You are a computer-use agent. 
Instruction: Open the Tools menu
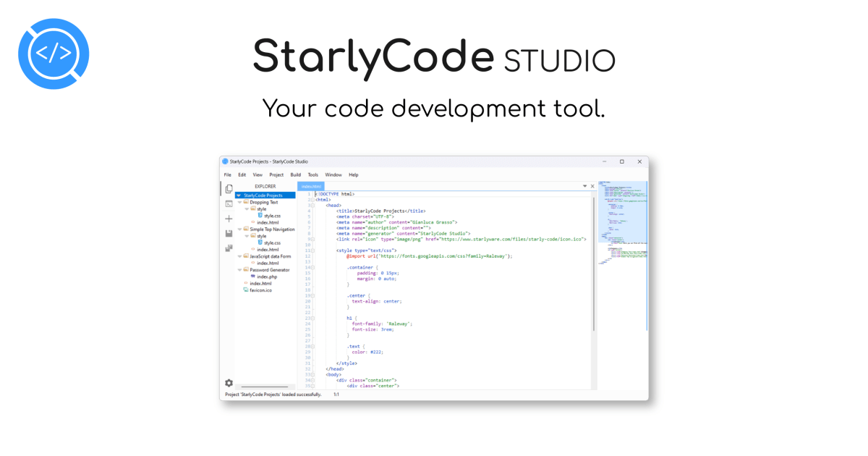coord(313,174)
